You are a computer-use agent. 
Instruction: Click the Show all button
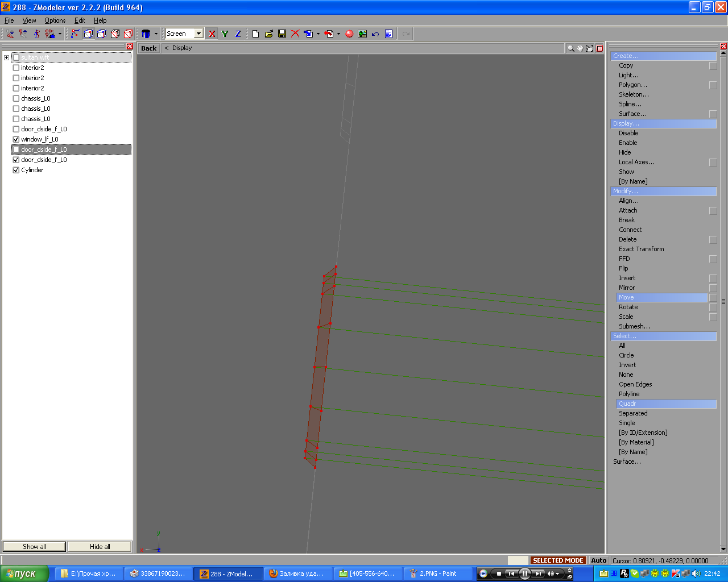(34, 547)
